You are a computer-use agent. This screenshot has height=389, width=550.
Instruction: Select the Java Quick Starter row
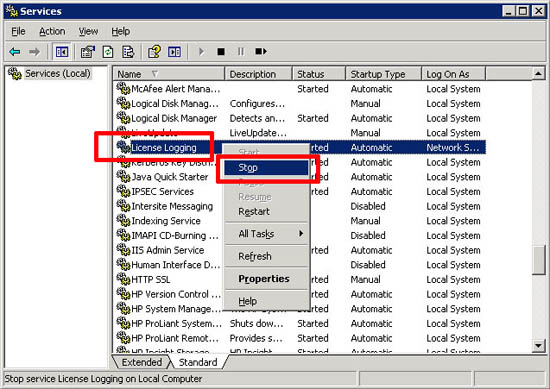170,177
